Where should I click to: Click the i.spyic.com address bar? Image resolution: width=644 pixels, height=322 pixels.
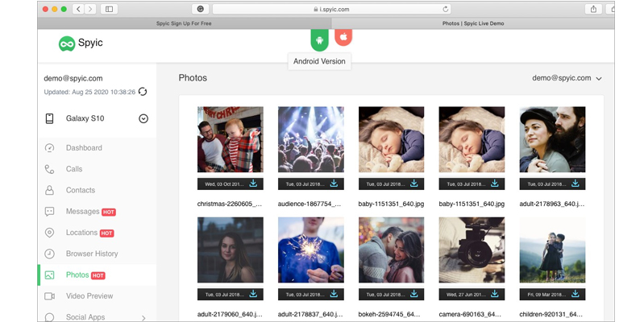[x=331, y=9]
